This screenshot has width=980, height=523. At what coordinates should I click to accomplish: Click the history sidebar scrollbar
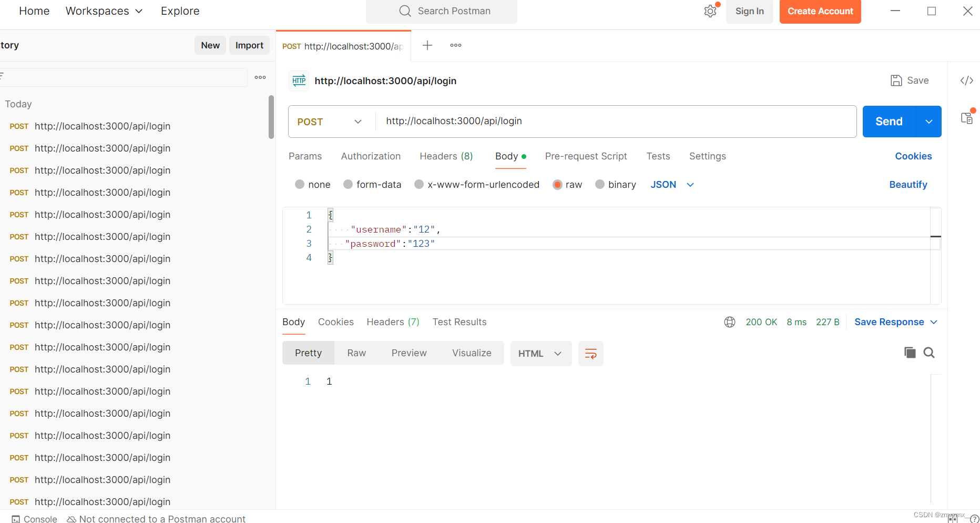click(x=271, y=117)
